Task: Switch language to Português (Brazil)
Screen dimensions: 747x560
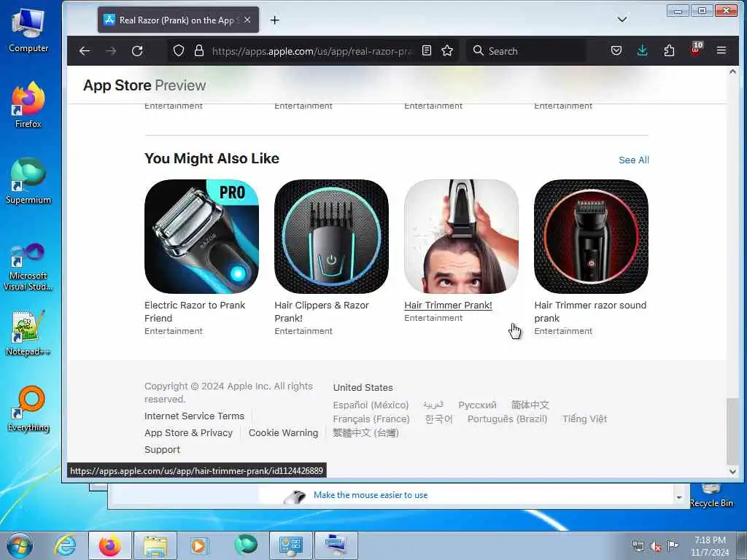Action: [507, 419]
